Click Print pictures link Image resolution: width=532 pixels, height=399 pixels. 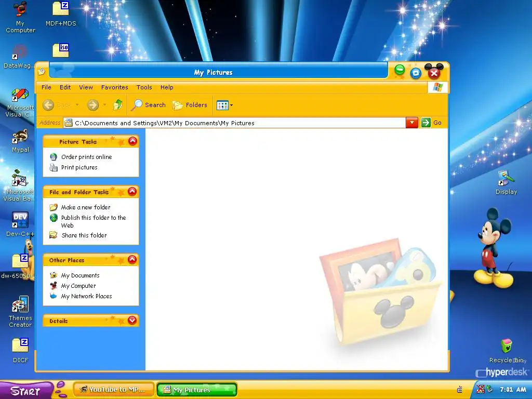click(x=79, y=167)
